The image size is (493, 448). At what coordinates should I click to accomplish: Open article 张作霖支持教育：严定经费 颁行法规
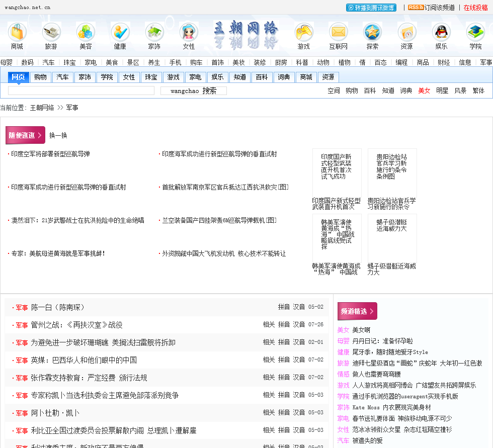point(89,378)
